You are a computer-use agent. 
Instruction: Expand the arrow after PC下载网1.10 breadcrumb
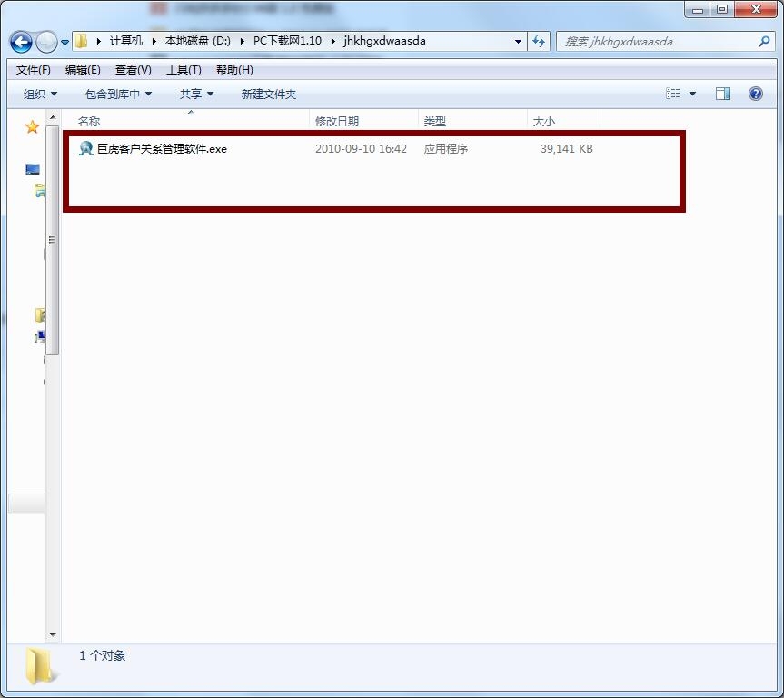click(x=332, y=41)
